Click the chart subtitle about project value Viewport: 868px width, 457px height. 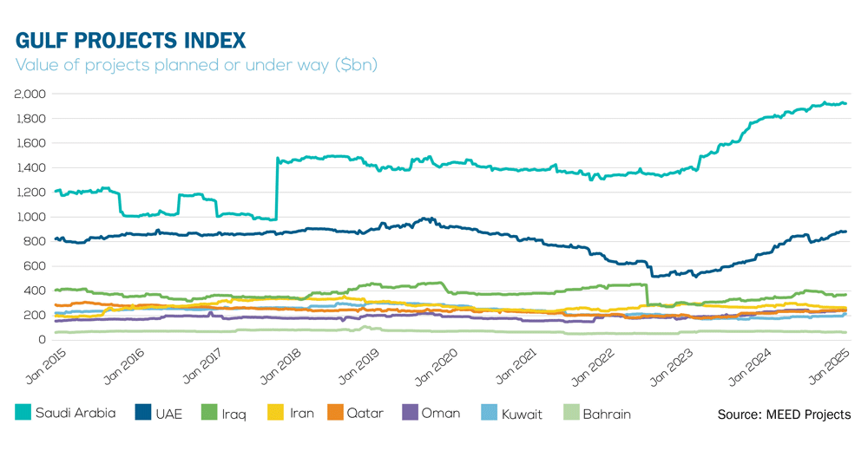[x=196, y=66]
